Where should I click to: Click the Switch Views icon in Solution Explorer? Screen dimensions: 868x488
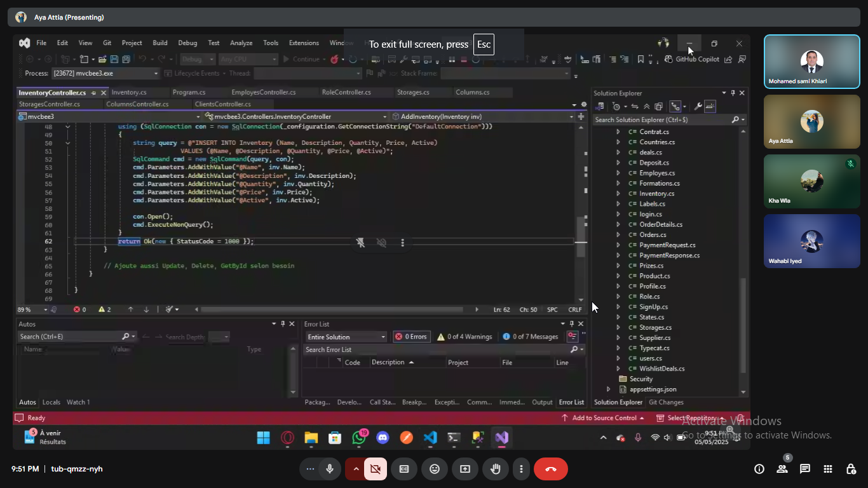599,107
